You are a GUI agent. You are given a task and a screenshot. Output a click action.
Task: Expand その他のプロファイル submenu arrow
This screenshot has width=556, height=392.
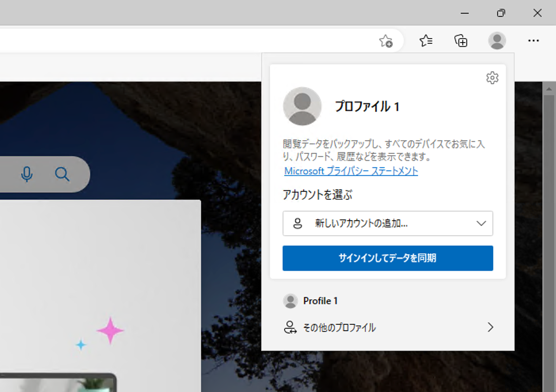tap(490, 327)
